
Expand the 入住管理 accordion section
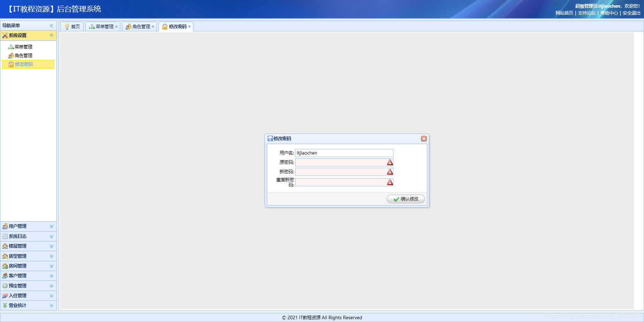click(28, 295)
